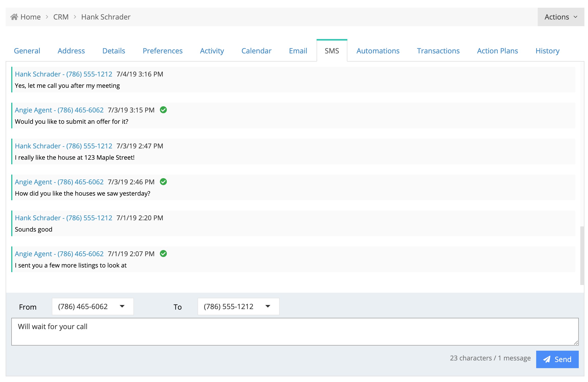Click the CRM breadcrumb link
The width and height of the screenshot is (588, 382).
click(61, 17)
